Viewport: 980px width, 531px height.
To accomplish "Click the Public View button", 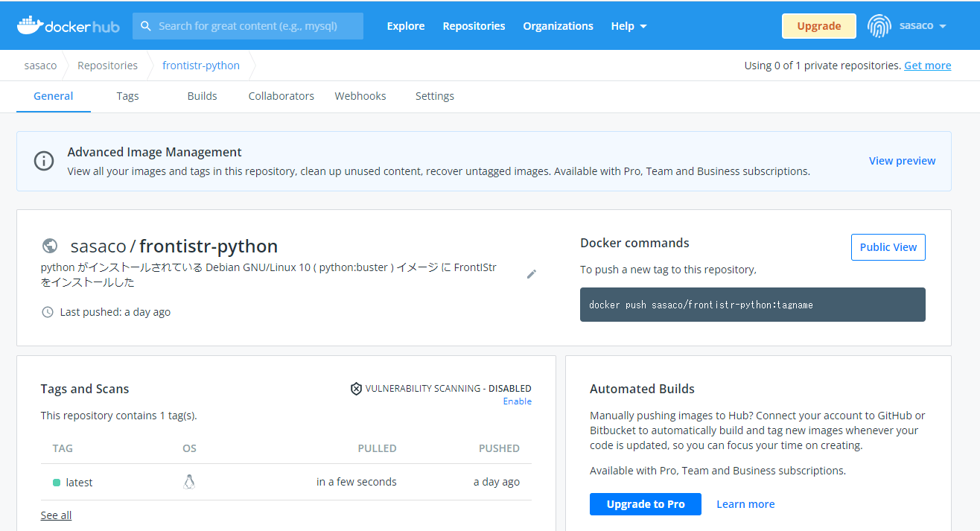I will point(888,247).
